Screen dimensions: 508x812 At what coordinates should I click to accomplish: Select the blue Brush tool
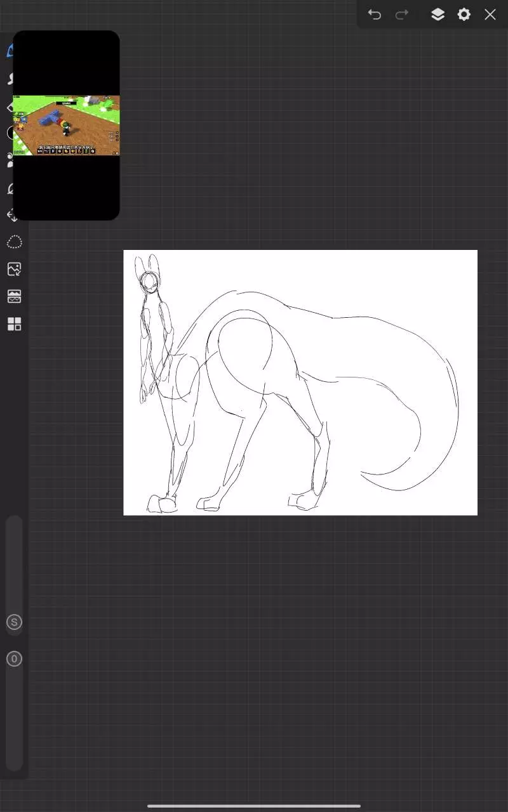pos(10,51)
